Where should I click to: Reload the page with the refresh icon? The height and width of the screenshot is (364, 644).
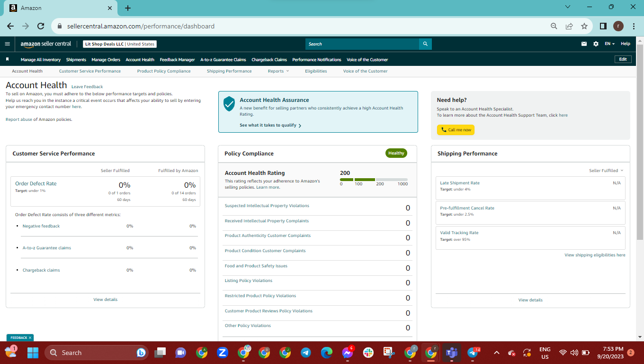click(41, 26)
